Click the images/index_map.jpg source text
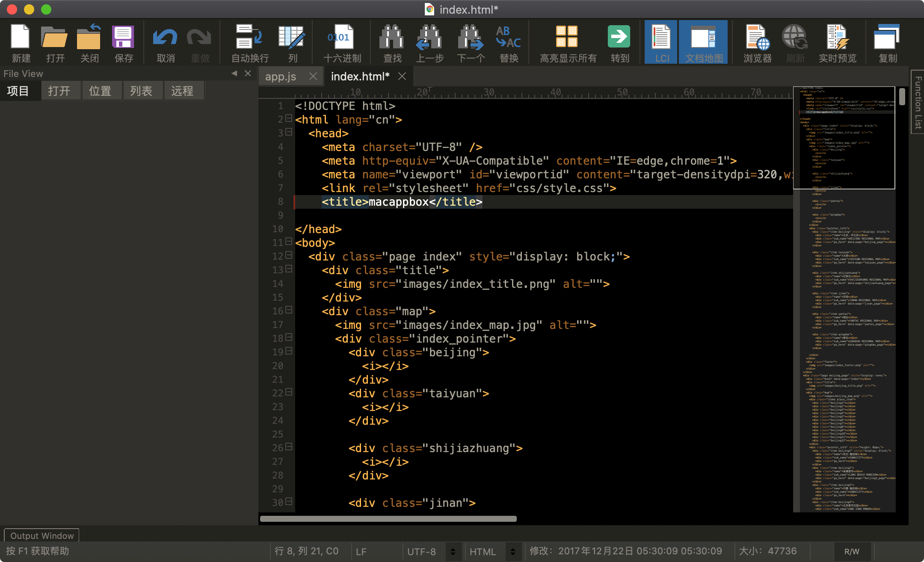The width and height of the screenshot is (924, 562). (x=469, y=325)
